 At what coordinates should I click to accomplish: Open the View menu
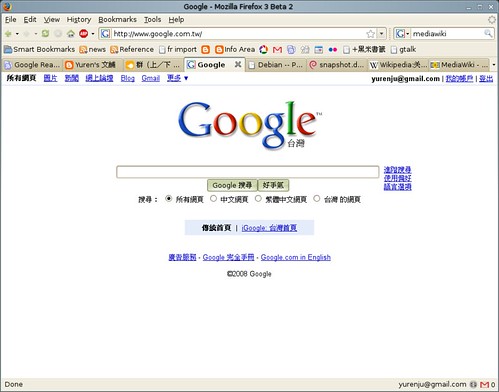(52, 20)
